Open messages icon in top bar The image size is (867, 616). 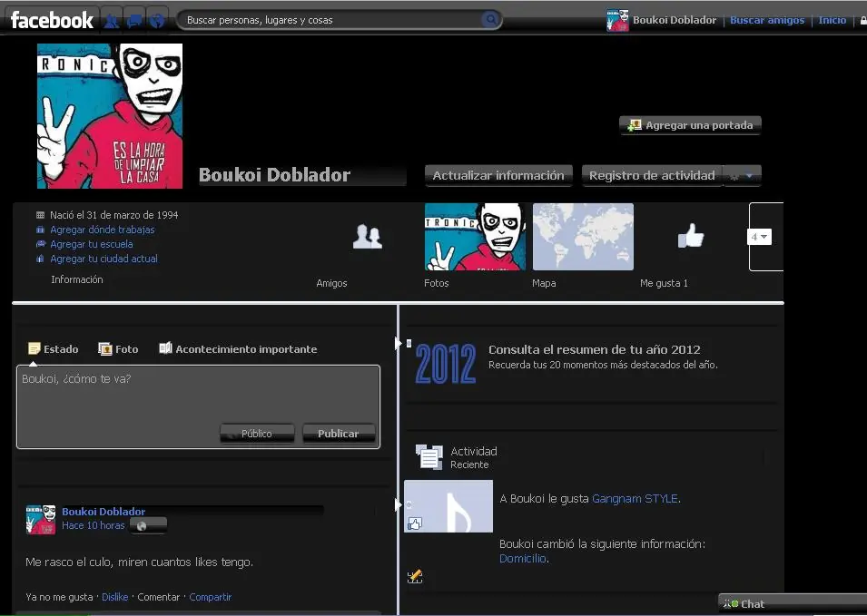click(x=134, y=21)
